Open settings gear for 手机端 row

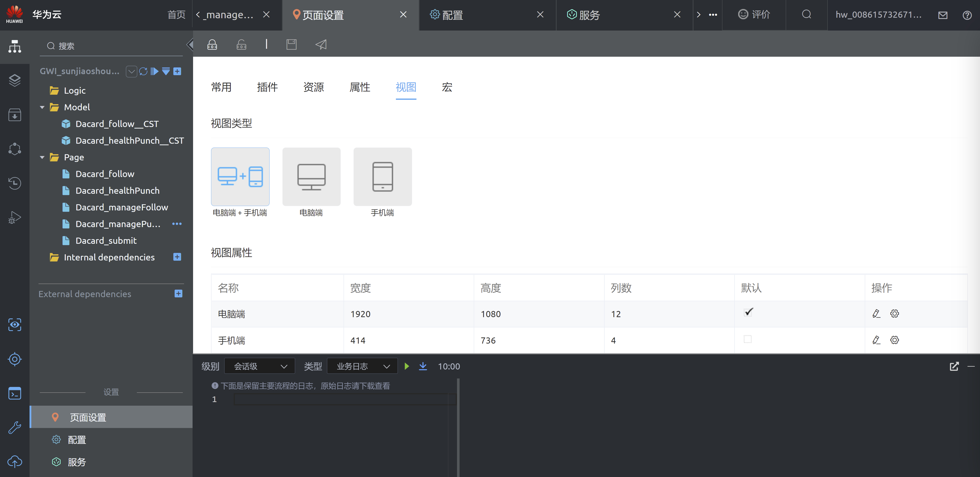click(x=895, y=340)
